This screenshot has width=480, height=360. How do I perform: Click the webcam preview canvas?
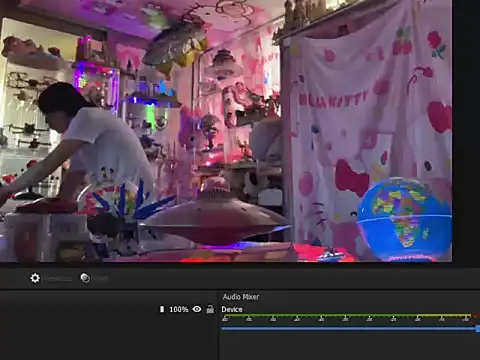(226, 131)
